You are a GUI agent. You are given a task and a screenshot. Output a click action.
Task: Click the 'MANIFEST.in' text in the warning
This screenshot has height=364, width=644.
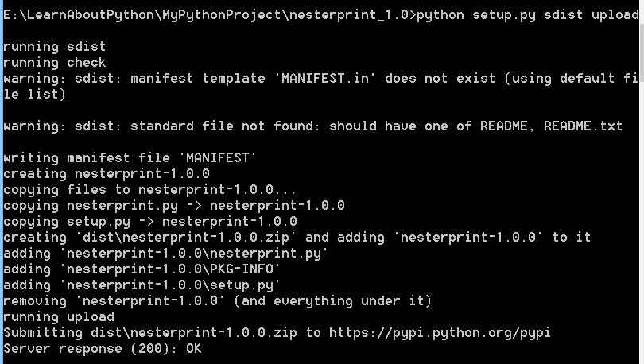click(x=325, y=78)
